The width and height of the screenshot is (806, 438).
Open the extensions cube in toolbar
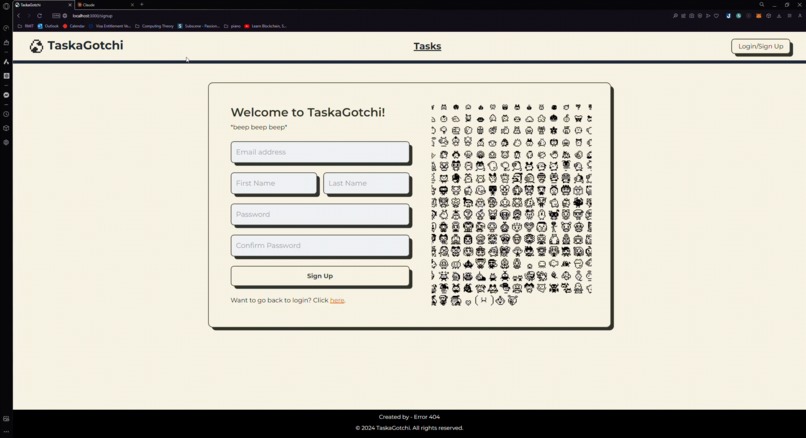click(768, 16)
